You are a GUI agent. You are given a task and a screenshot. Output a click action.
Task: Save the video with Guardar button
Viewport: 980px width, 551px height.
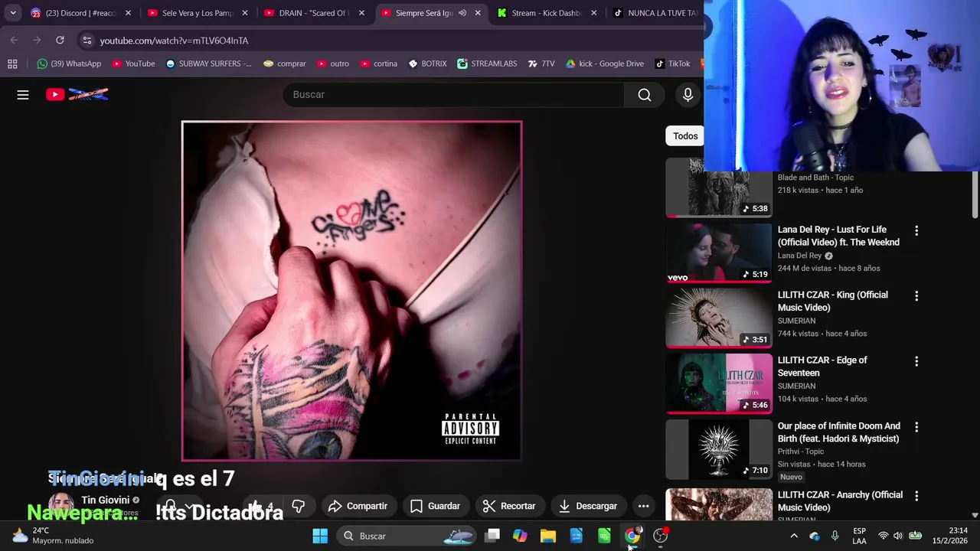pos(435,506)
